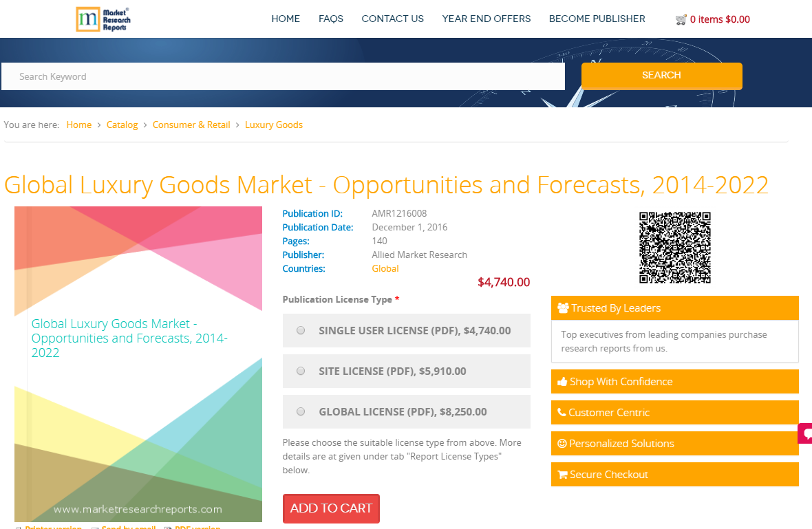The width and height of the screenshot is (812, 529).
Task: Click the Trusted By Leaders people icon
Action: tap(563, 308)
